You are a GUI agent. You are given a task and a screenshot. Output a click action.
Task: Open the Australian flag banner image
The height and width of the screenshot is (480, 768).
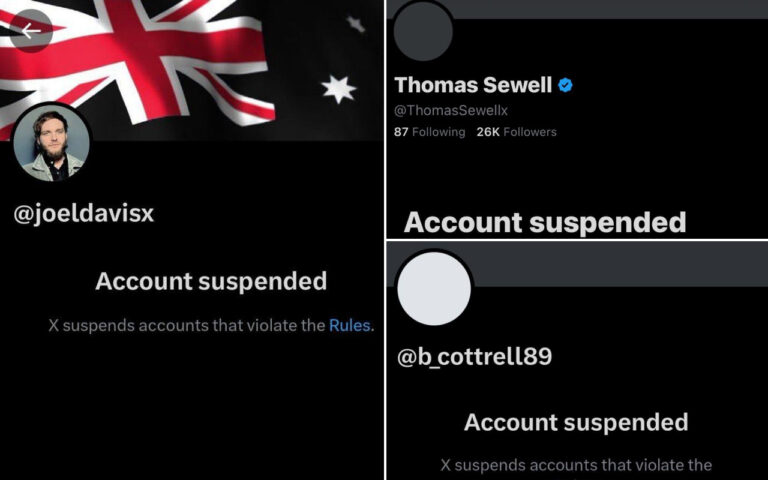click(x=192, y=70)
